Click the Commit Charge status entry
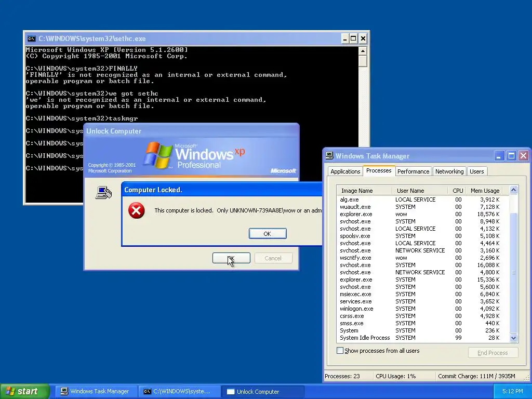This screenshot has width=532, height=399. coord(476,376)
